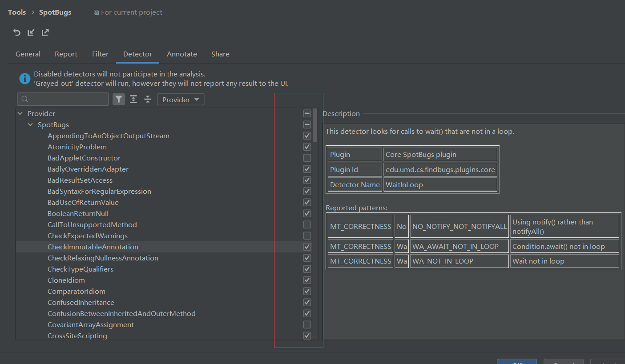Click the export settings icon
This screenshot has width=625, height=364.
pos(45,32)
